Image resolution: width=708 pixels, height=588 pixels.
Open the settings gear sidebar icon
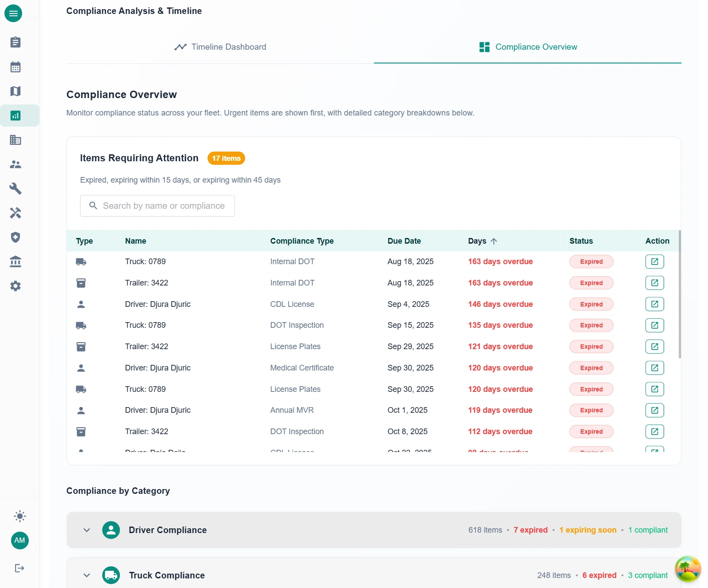click(16, 286)
